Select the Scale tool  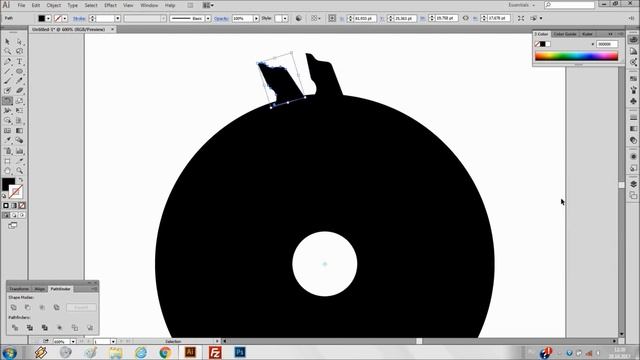(19, 100)
